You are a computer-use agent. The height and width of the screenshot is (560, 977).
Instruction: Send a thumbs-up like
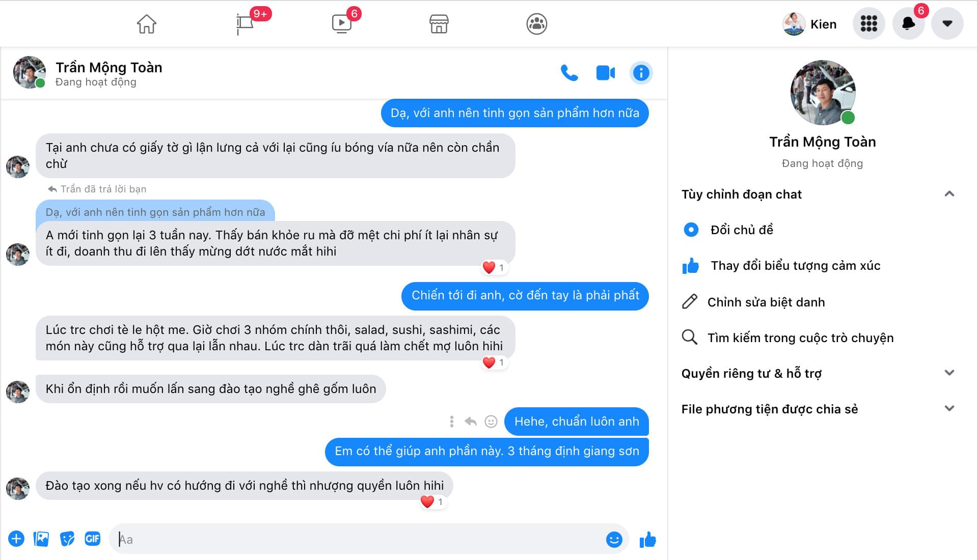pos(647,539)
